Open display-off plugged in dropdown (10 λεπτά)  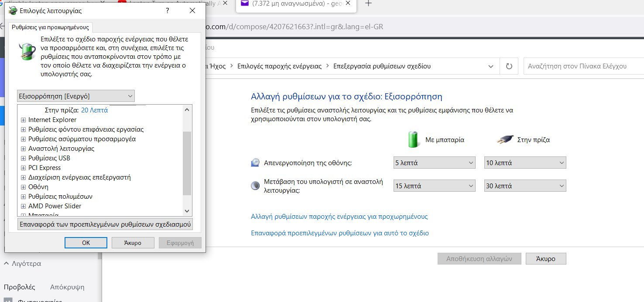click(525, 163)
